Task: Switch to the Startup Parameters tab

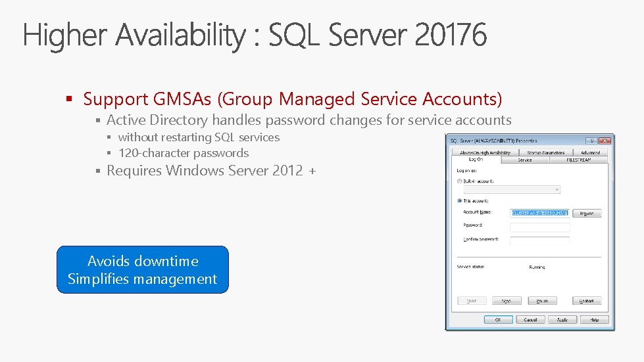Action: 545,152
